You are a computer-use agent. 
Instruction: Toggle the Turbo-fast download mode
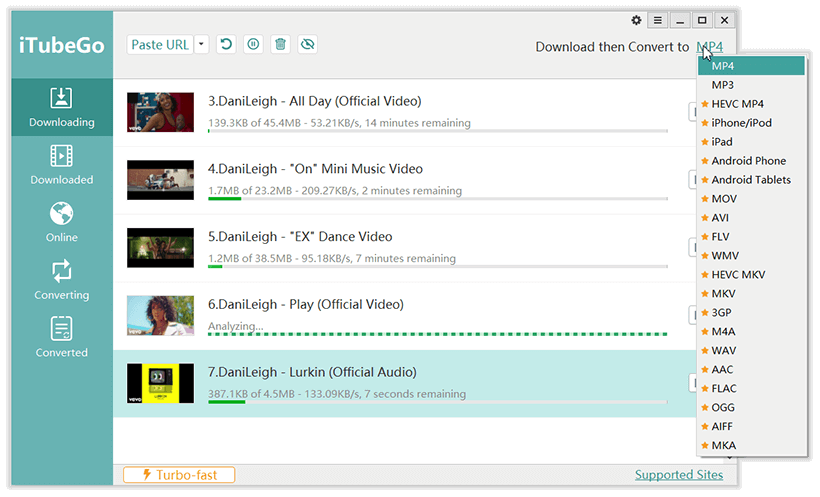(178, 475)
